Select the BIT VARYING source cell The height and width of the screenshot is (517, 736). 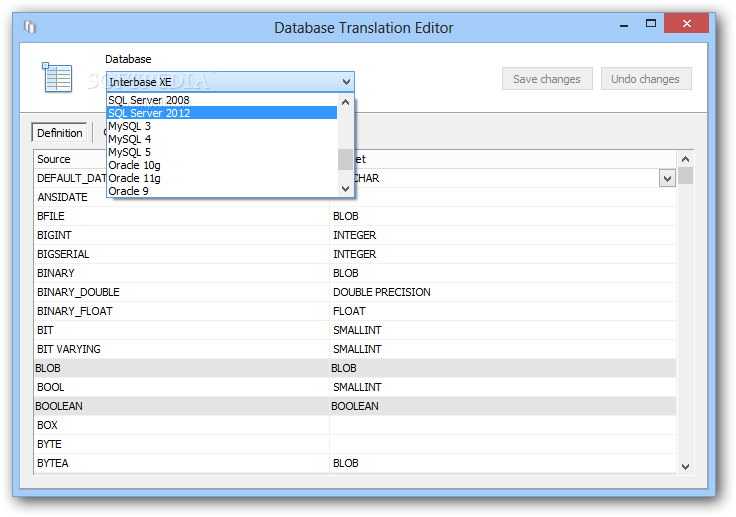pyautogui.click(x=181, y=349)
